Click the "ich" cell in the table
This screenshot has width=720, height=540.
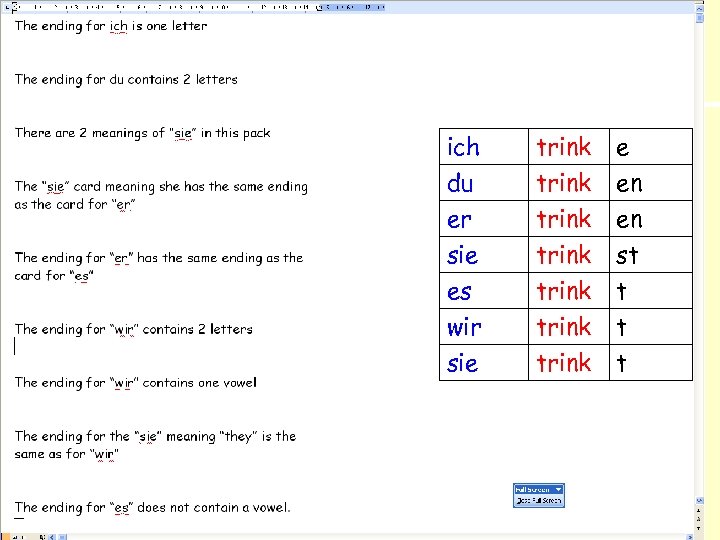(484, 147)
